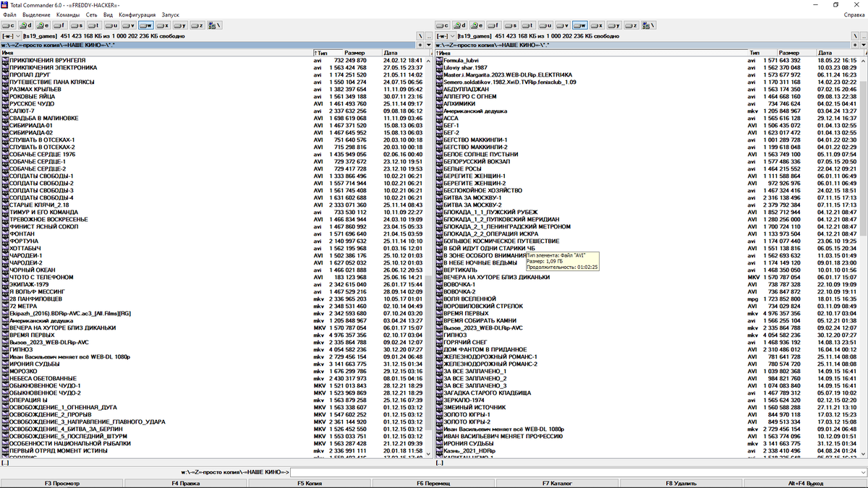Viewport: 868px width, 488px height.
Task: Sort left panel by Тип column
Action: click(x=327, y=53)
